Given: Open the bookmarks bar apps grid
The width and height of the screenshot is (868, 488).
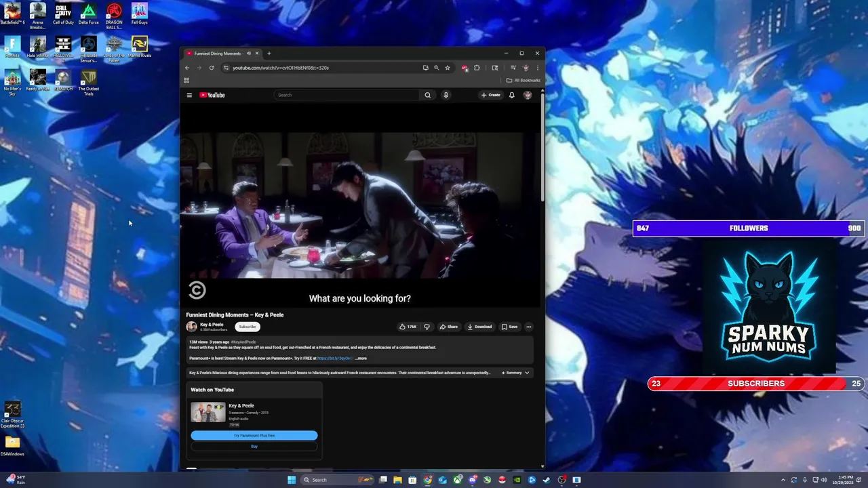Looking at the screenshot, I should (x=186, y=80).
